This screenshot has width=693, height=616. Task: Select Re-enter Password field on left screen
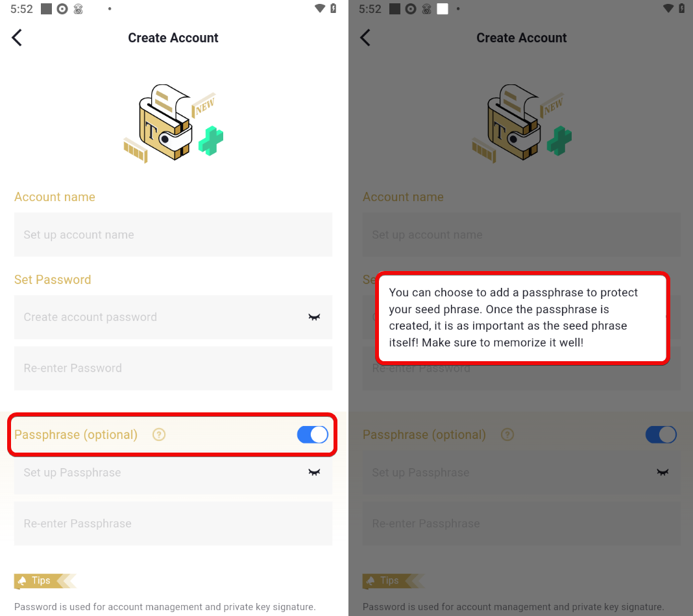[x=173, y=368]
